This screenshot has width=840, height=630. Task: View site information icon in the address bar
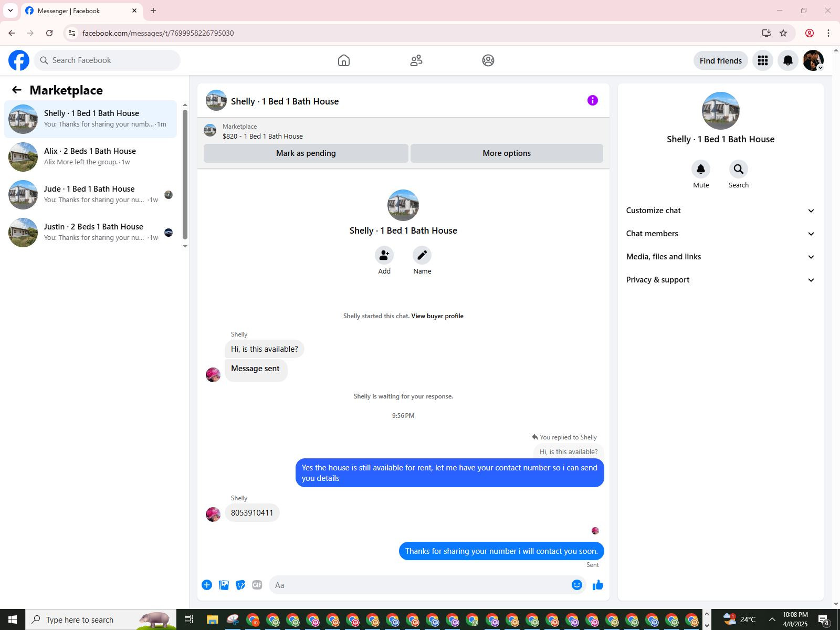point(72,33)
